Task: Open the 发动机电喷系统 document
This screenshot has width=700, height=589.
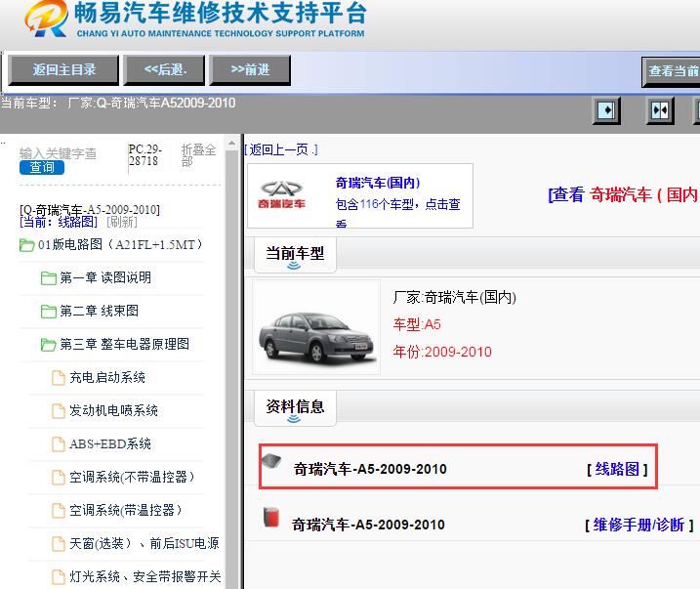Action: tap(113, 411)
